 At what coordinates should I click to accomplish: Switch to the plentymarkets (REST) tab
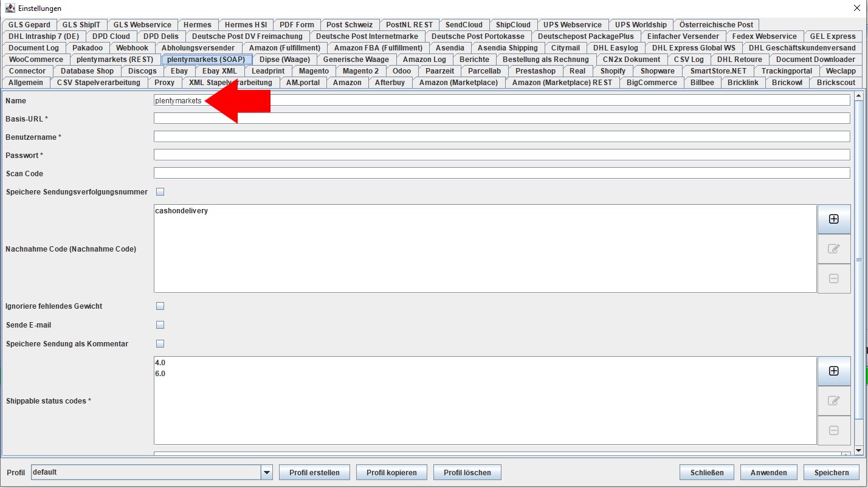coord(115,60)
